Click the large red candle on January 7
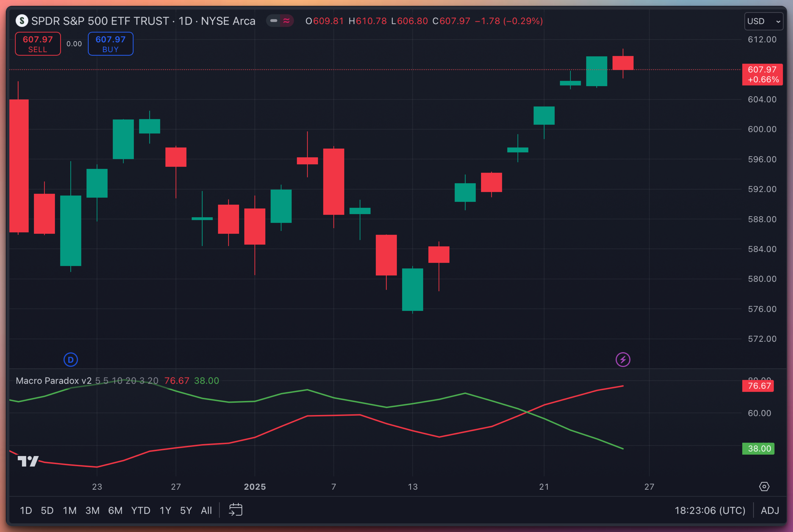The height and width of the screenshot is (532, 793). tap(334, 181)
